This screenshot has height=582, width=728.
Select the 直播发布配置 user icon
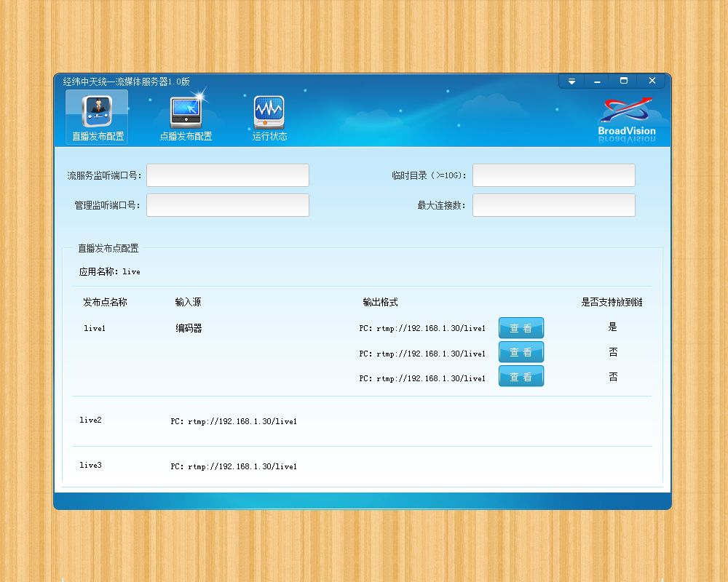tap(95, 110)
